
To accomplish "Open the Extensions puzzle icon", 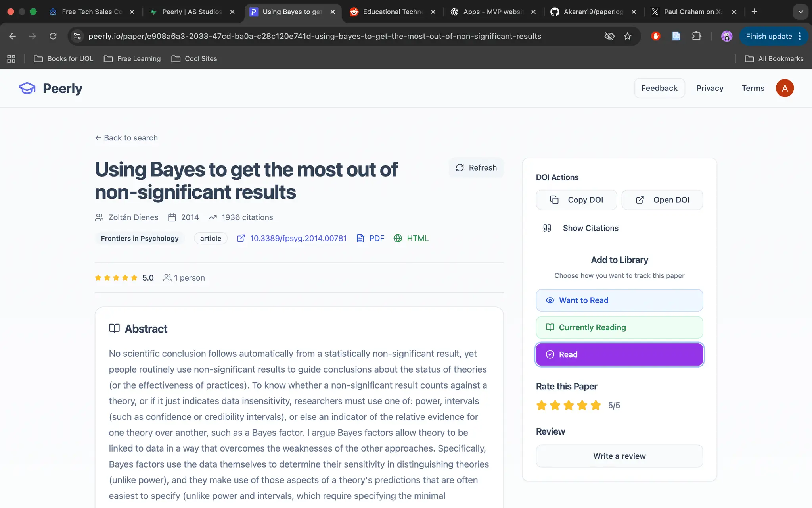I will click(697, 36).
